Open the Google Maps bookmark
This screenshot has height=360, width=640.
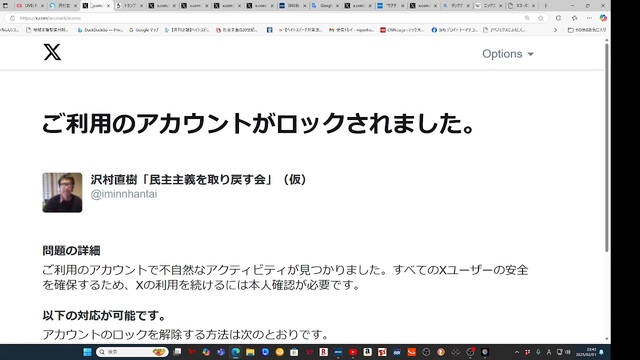click(x=144, y=30)
